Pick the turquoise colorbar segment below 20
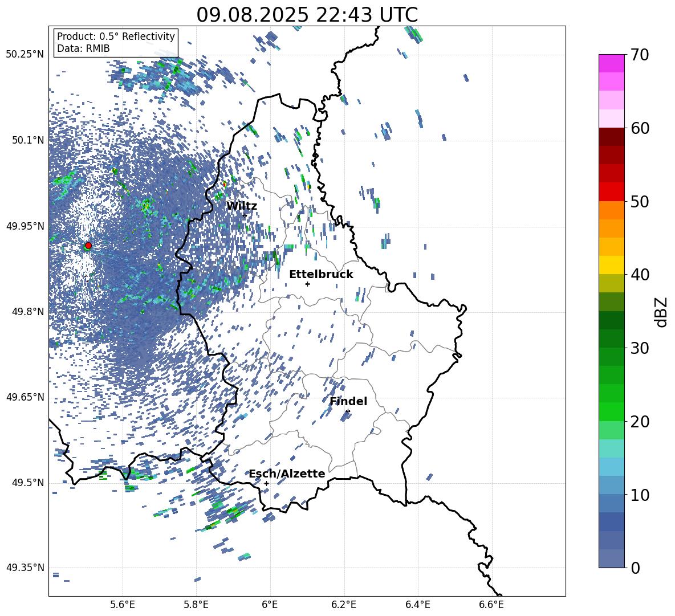 click(x=612, y=448)
